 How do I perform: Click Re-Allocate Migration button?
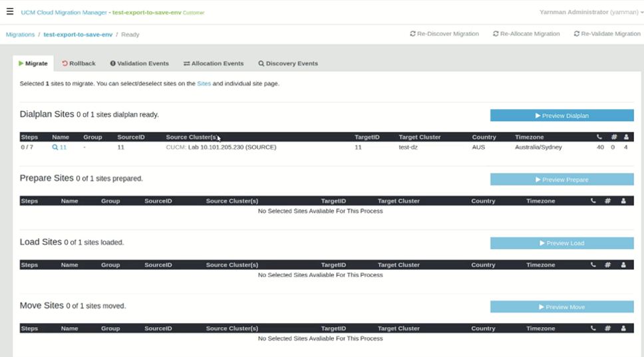526,34
